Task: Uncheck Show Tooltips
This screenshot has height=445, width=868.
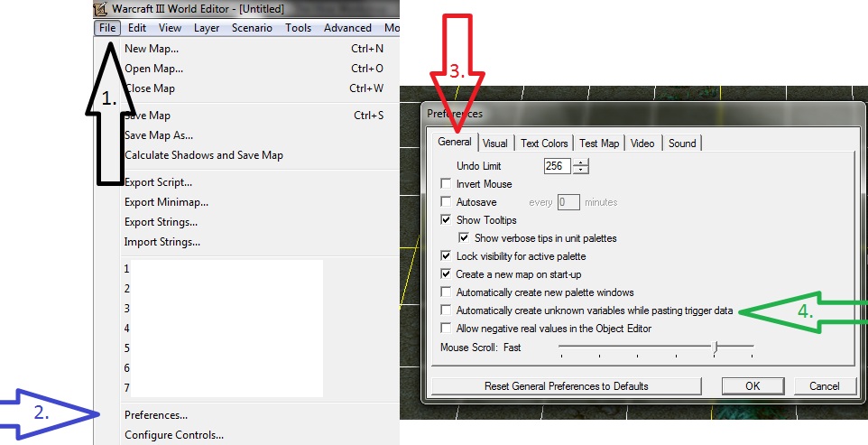Action: click(446, 219)
